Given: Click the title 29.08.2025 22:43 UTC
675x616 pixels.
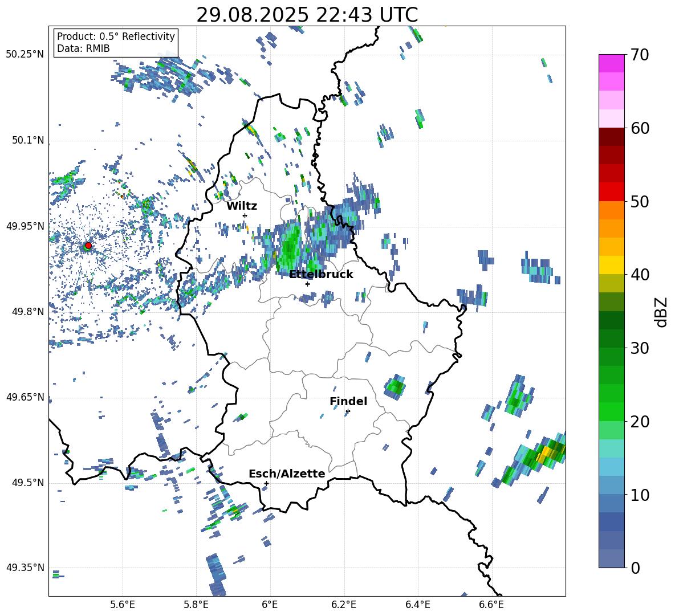Looking at the screenshot, I should point(307,15).
